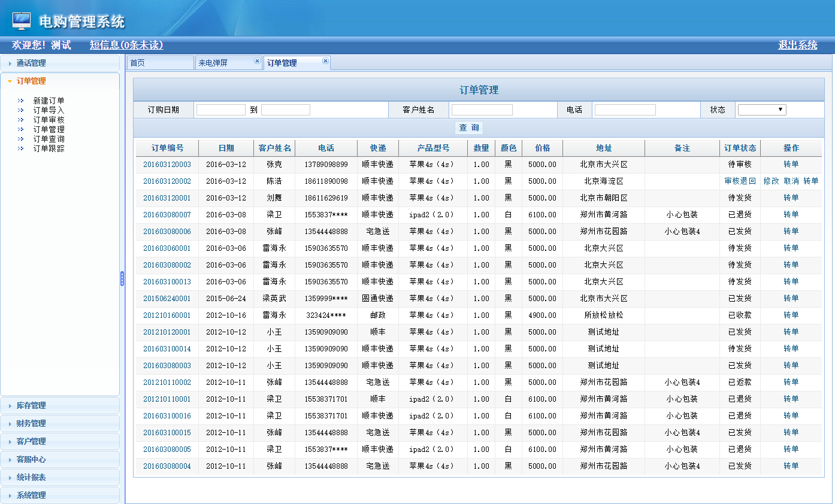Viewport: 835px width, 504px height.
Task: Select the 订单管理 tab in the tab bar
Action: click(x=297, y=63)
